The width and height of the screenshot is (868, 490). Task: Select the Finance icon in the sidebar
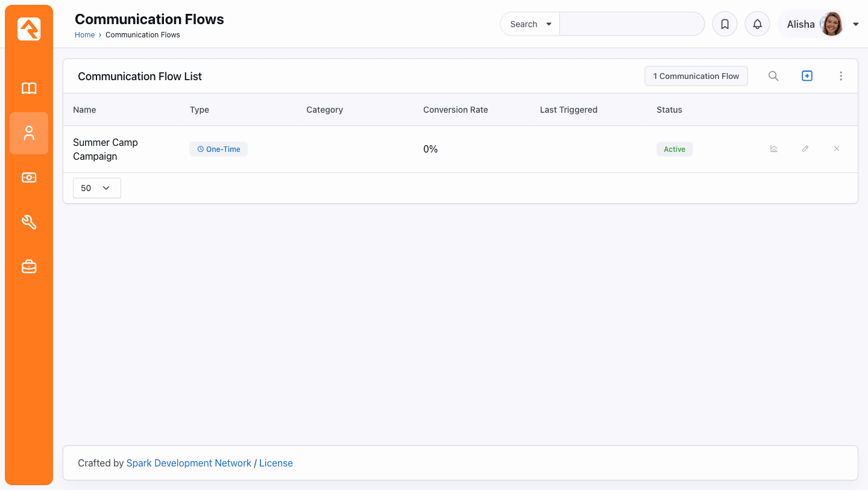(29, 177)
